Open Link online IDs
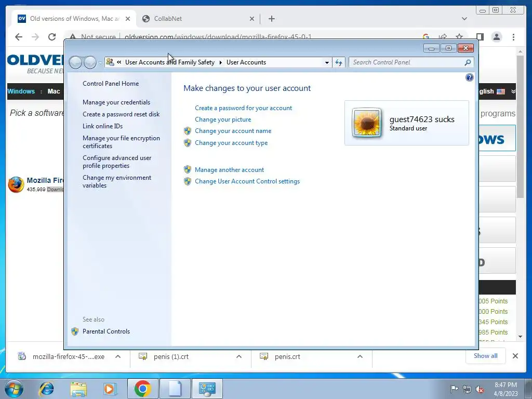Screen dimensions: 532x399 point(102,126)
